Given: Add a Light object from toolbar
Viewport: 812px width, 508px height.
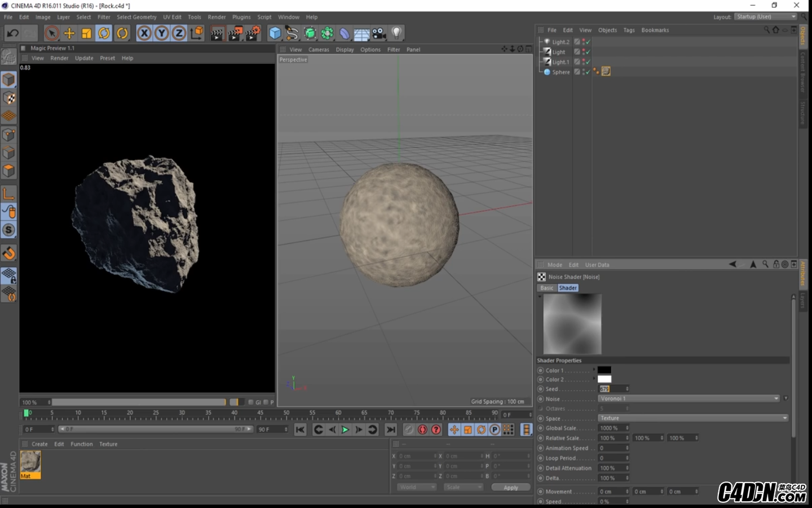Looking at the screenshot, I should [396, 33].
